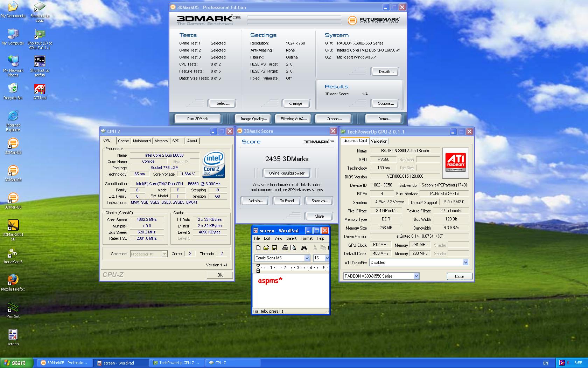
Task: Open the Recycle Bin icon
Action: point(13,91)
